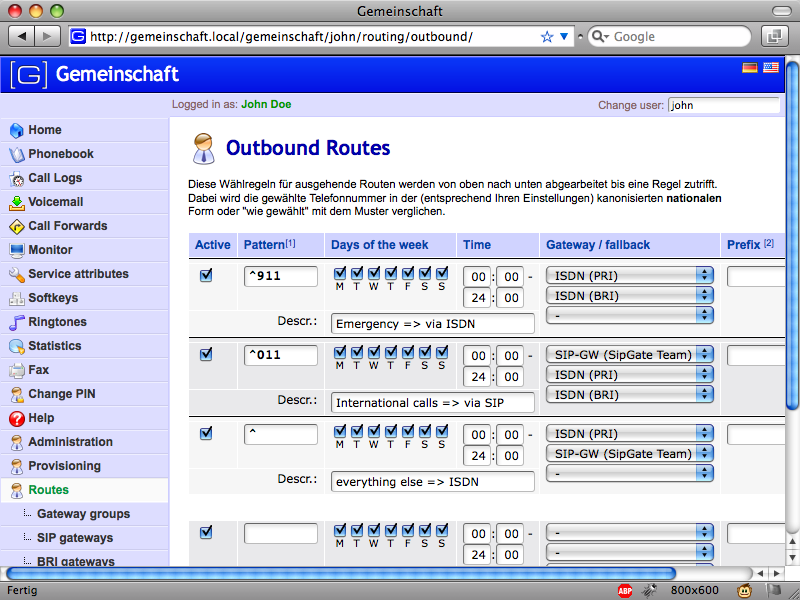This screenshot has width=800, height=600.
Task: Toggle Active checkbox for everything else route
Action: (x=206, y=433)
